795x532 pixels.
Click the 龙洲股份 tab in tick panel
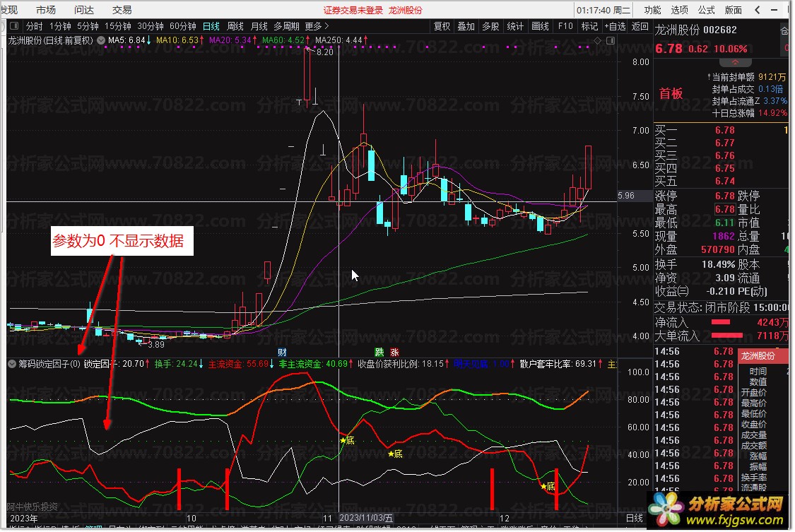[x=758, y=356]
